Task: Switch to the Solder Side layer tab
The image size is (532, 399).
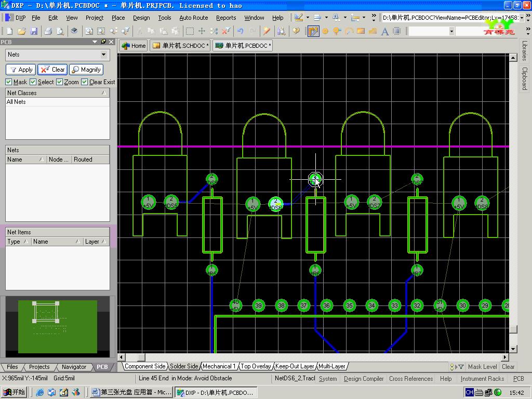Action: point(184,366)
